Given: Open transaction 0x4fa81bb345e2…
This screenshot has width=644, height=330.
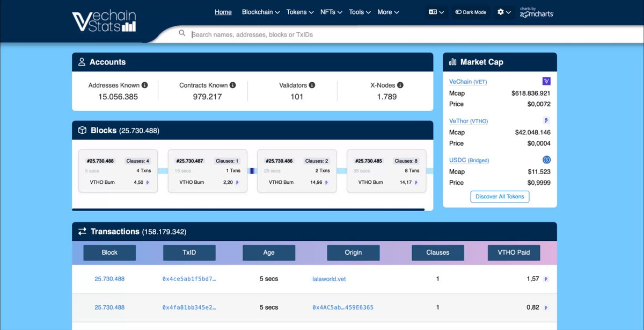Looking at the screenshot, I should (x=189, y=307).
